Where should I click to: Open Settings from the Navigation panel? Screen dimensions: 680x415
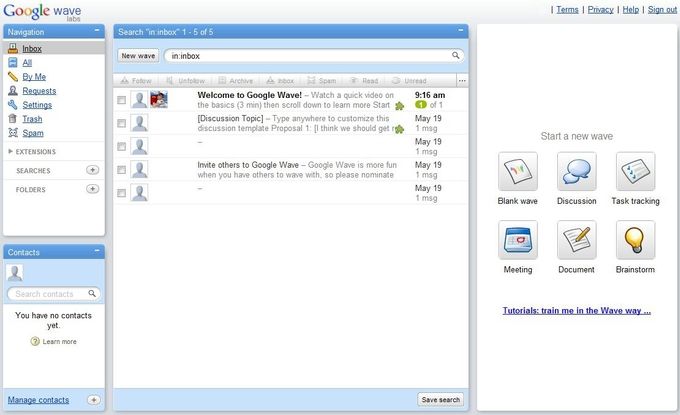click(x=37, y=105)
